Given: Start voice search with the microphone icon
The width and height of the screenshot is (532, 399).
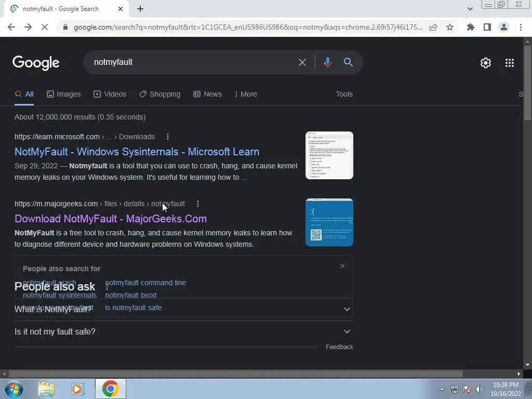Looking at the screenshot, I should pyautogui.click(x=327, y=62).
